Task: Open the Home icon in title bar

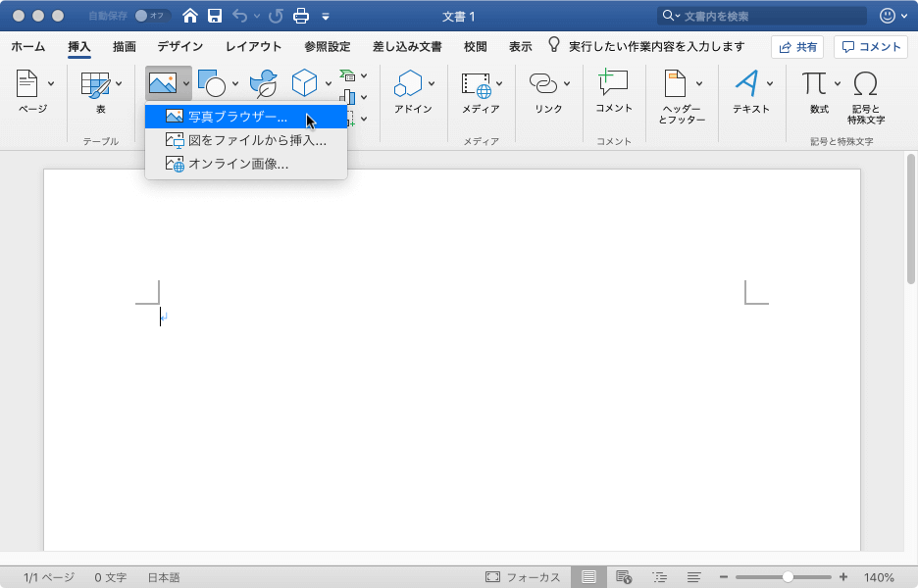Action: [x=189, y=16]
